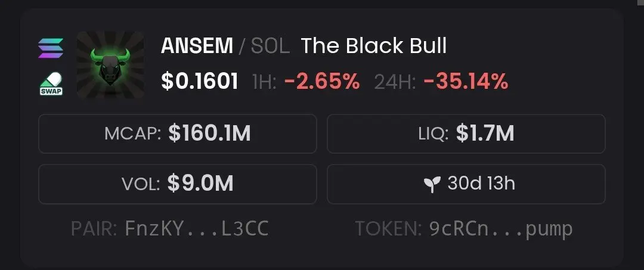
Task: Open the green bull token image
Action: tap(110, 65)
